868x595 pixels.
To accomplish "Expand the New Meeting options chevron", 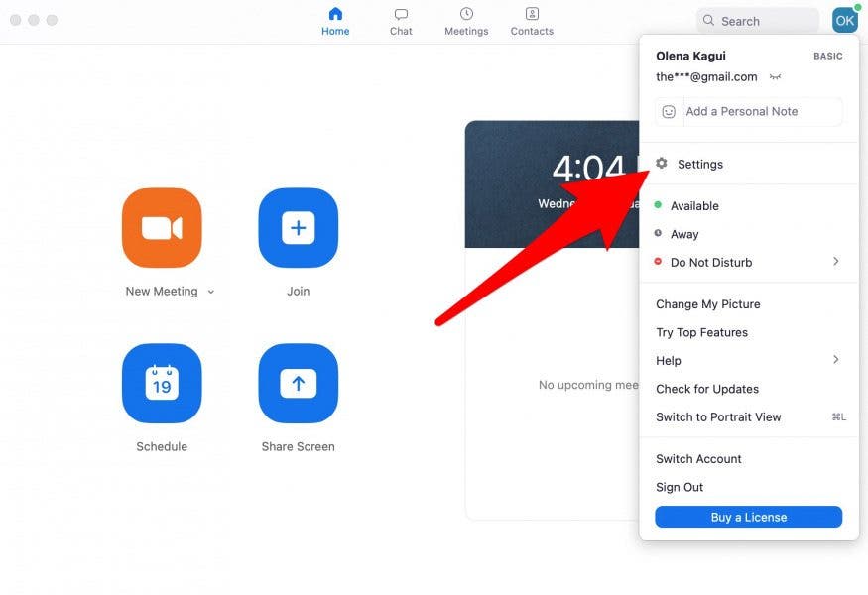I will click(210, 292).
